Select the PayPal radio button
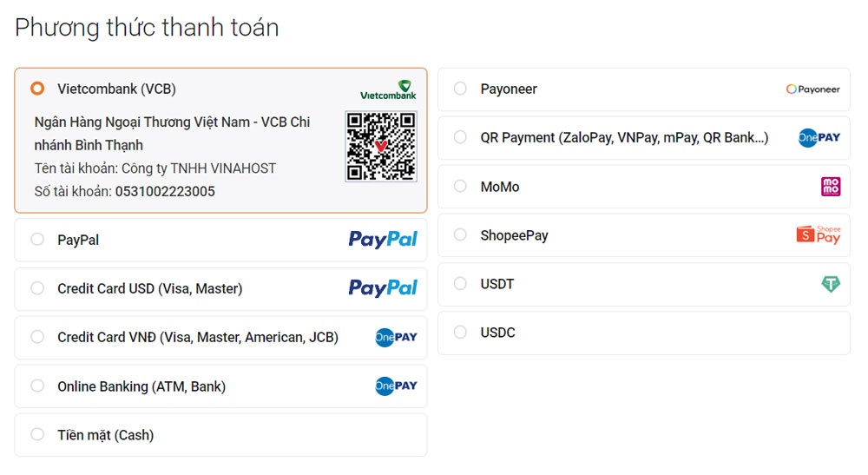Screen dimensions: 868x475 tap(37, 240)
